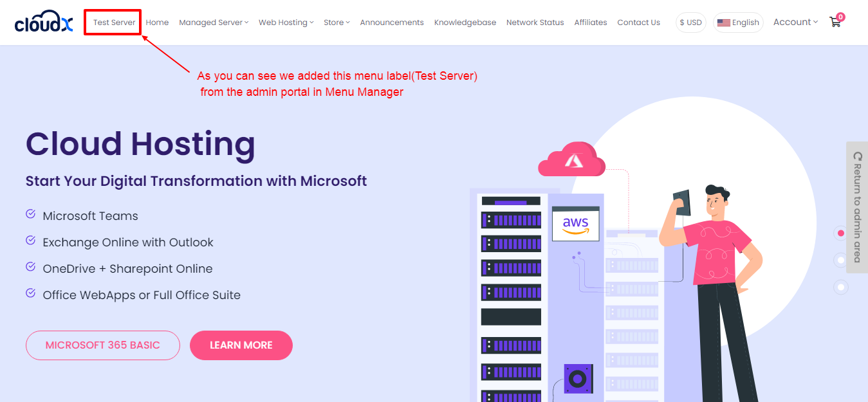Open the Network Status link
This screenshot has width=868, height=402.
pos(535,23)
